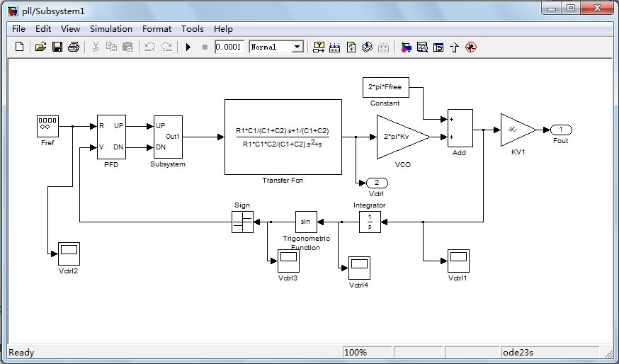Open the Simulation menu
Viewport: 619px width, 364px height.
(x=111, y=29)
